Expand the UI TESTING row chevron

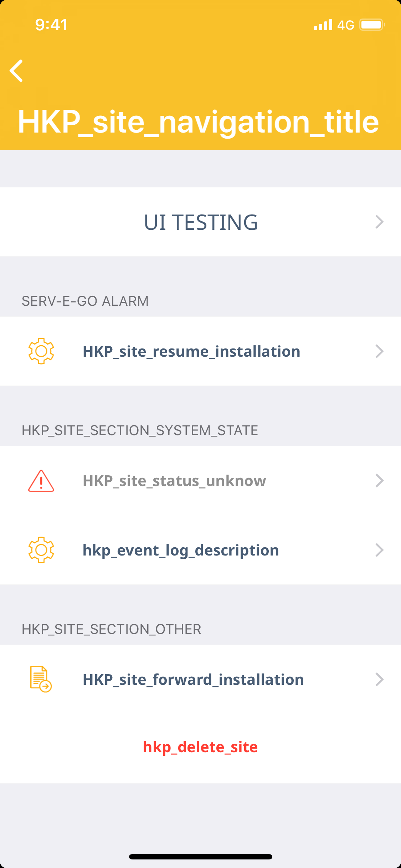(380, 222)
